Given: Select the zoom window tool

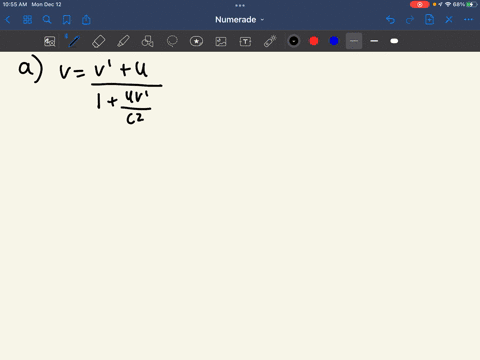Looking at the screenshot, I should pos(50,41).
